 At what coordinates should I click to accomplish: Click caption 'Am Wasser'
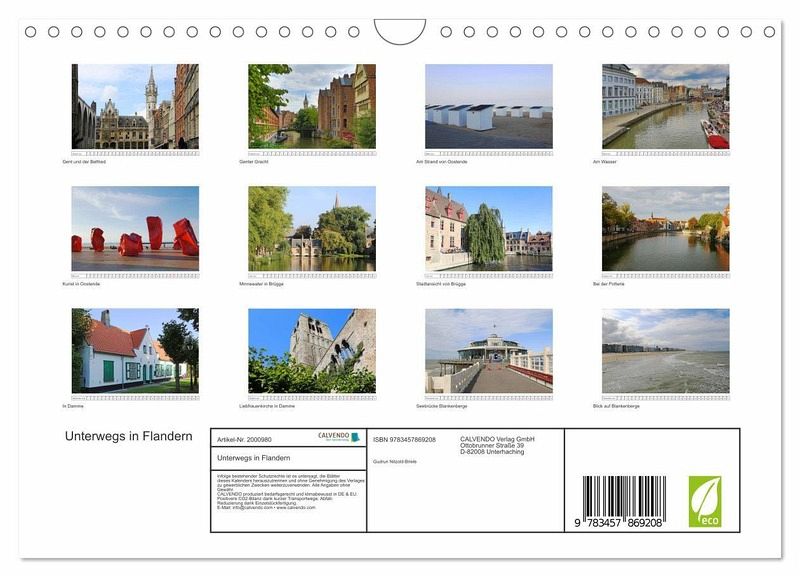[605, 162]
